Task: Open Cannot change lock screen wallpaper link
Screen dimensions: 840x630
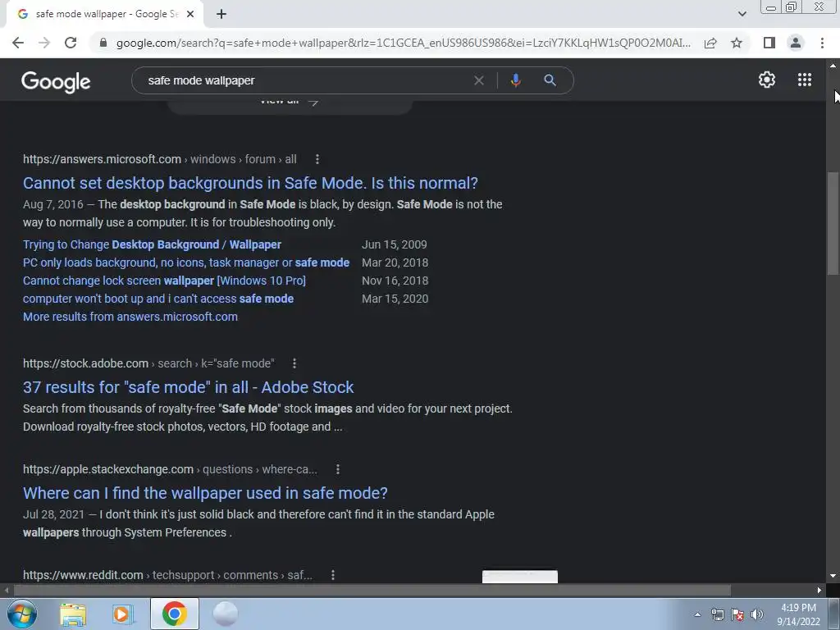Action: point(164,281)
